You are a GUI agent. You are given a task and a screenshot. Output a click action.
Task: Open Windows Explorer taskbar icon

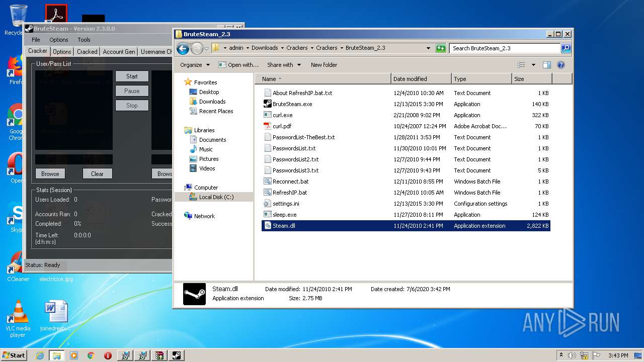(57, 355)
